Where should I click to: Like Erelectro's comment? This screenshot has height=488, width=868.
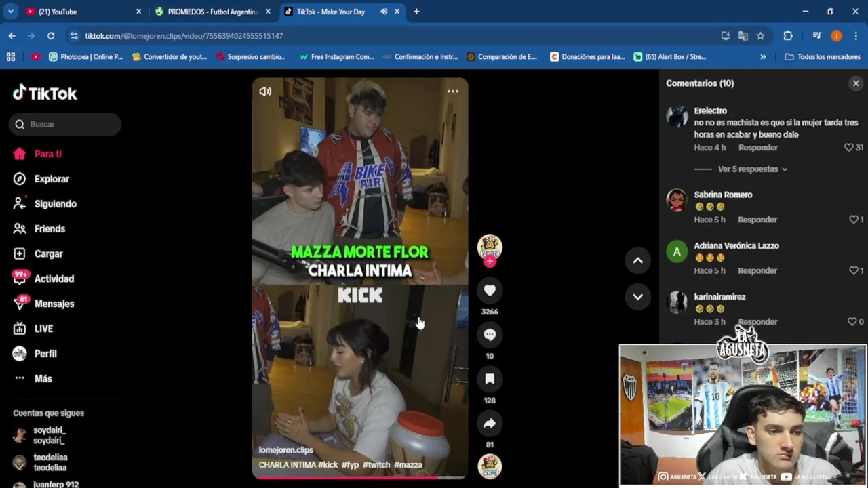(x=848, y=148)
